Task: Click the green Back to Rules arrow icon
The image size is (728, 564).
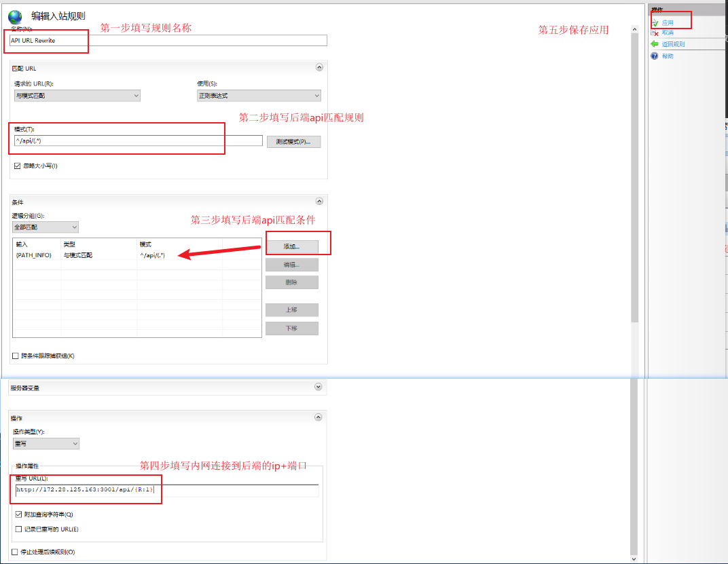Action: [655, 44]
